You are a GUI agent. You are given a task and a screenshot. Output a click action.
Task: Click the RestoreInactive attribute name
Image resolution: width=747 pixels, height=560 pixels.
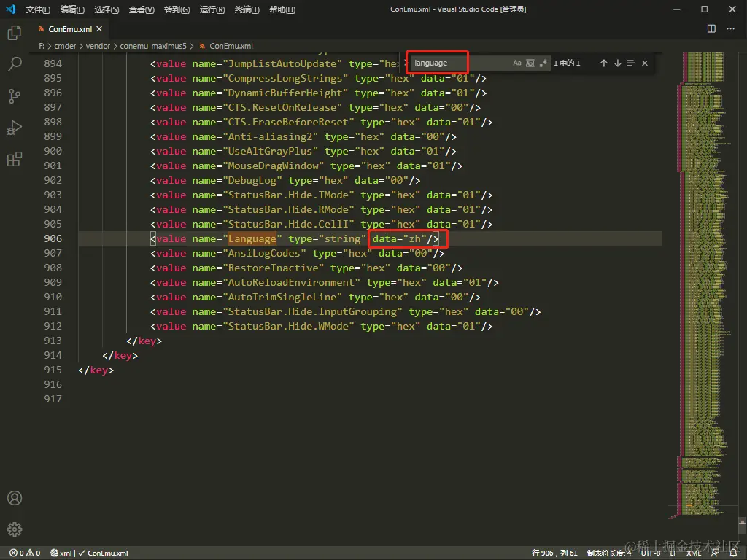[x=273, y=268]
